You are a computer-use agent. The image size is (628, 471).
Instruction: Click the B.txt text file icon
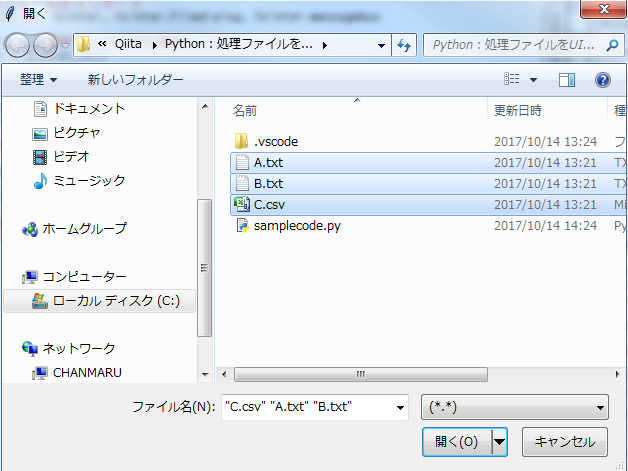242,184
